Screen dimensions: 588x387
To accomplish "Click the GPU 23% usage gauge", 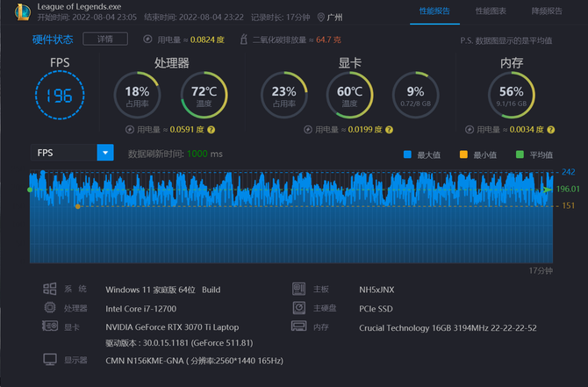I will point(283,96).
